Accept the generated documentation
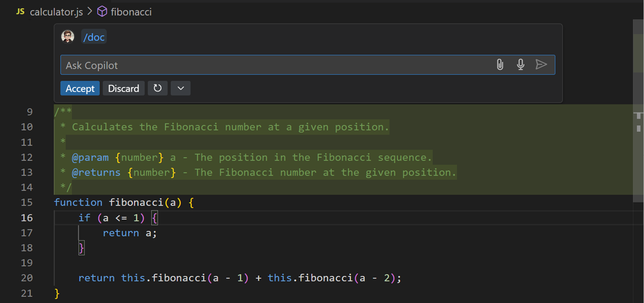 coord(80,89)
